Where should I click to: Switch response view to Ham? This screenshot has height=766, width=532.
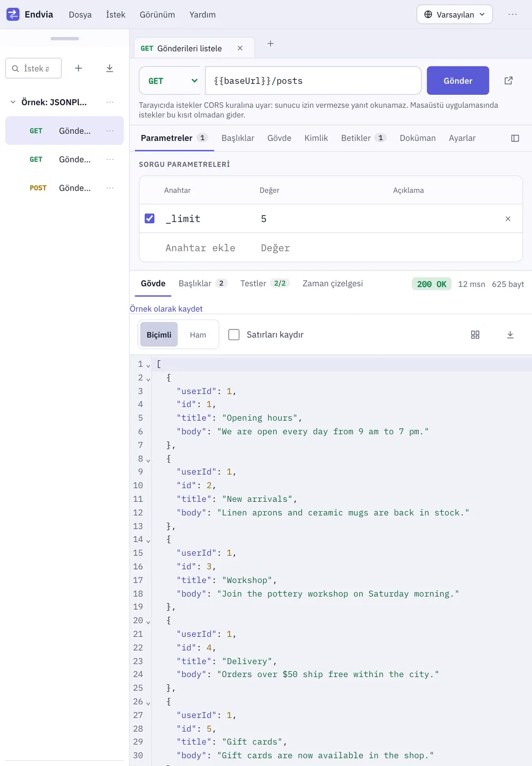(x=198, y=335)
